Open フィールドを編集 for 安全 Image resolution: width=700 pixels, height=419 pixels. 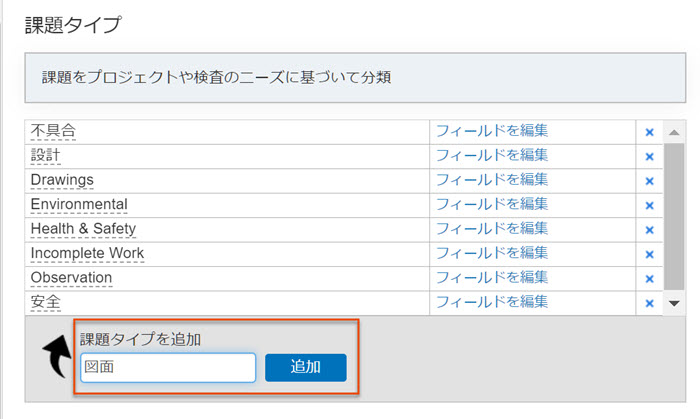[x=492, y=302]
